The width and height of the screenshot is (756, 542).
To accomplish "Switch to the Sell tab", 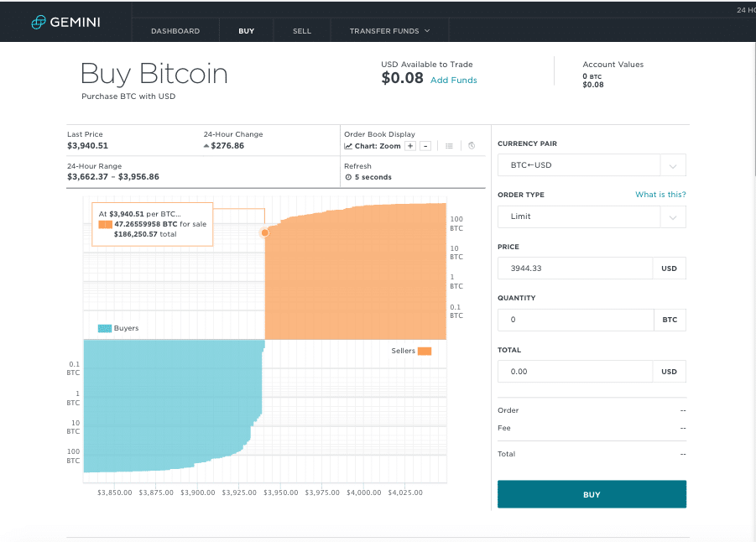I will pyautogui.click(x=301, y=30).
